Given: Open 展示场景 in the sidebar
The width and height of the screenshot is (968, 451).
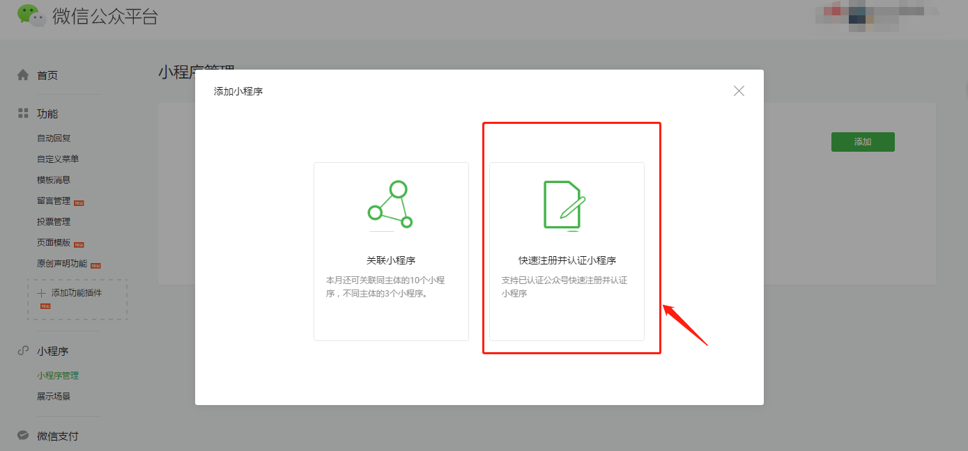Looking at the screenshot, I should pos(54,397).
